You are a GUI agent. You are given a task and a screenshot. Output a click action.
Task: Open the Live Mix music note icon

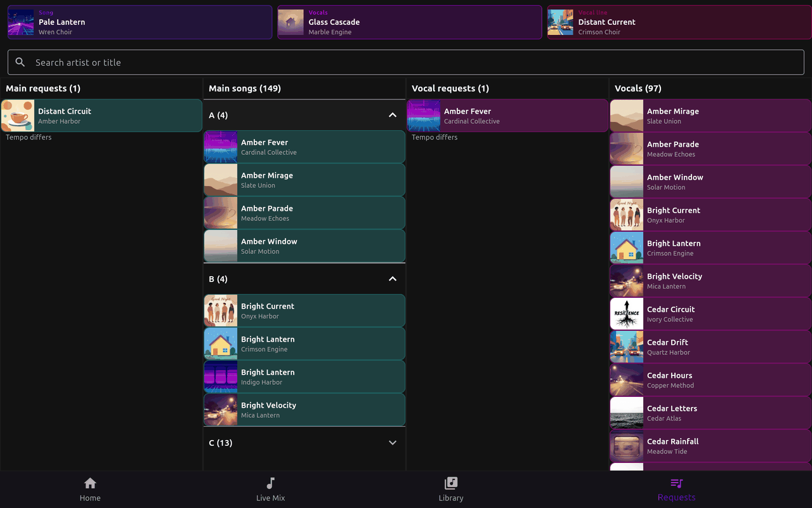pyautogui.click(x=270, y=483)
